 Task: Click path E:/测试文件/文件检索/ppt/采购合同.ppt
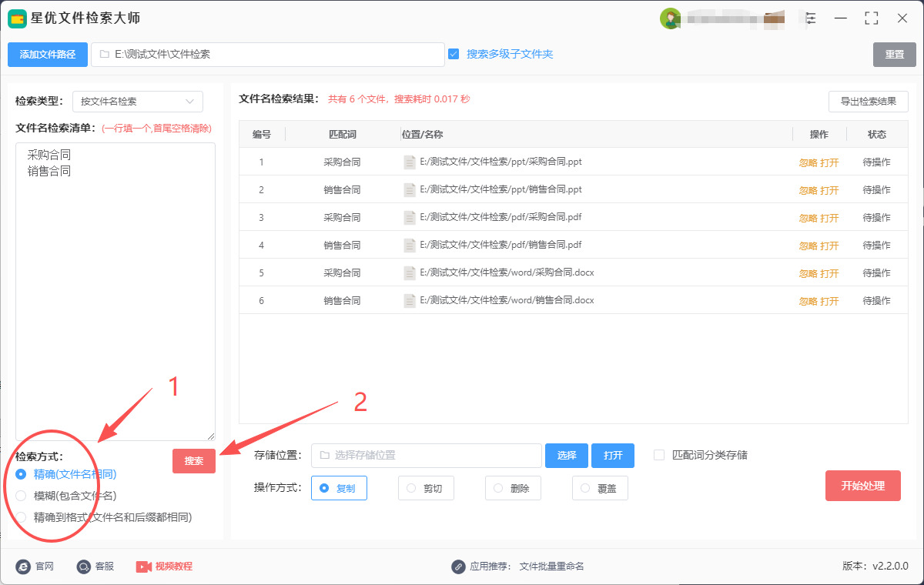(x=500, y=162)
